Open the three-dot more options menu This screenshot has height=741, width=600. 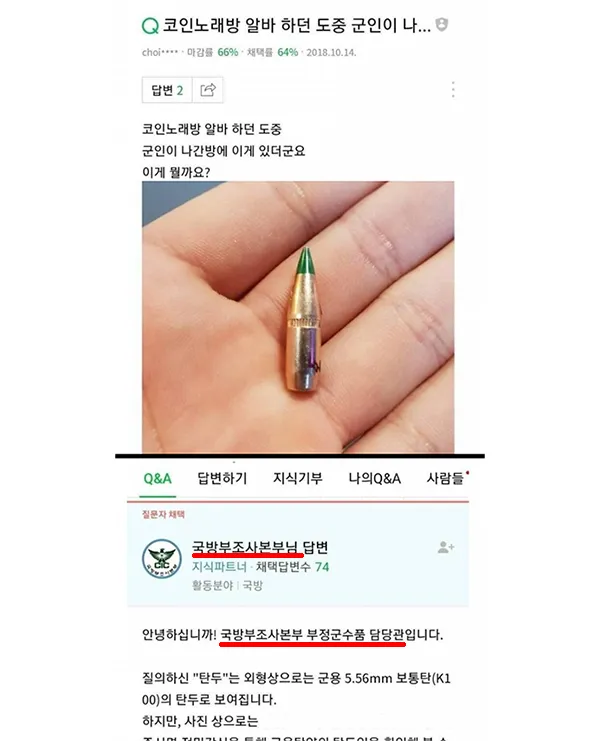[x=453, y=89]
